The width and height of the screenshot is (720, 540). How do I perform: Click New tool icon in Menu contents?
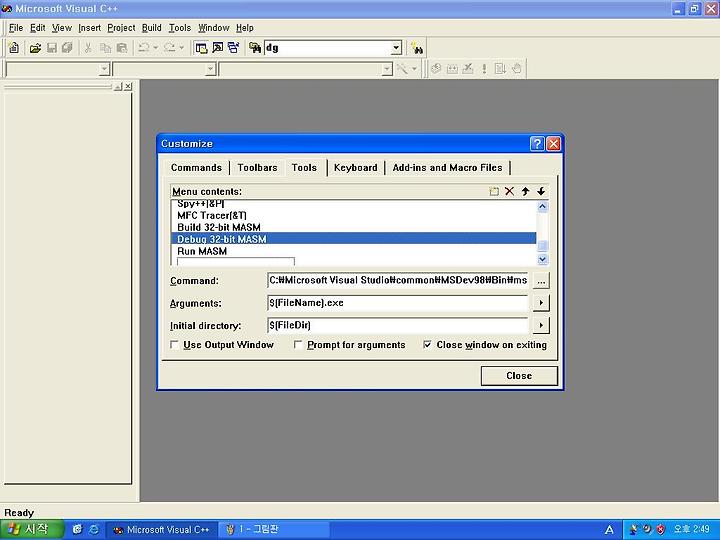[x=494, y=191]
